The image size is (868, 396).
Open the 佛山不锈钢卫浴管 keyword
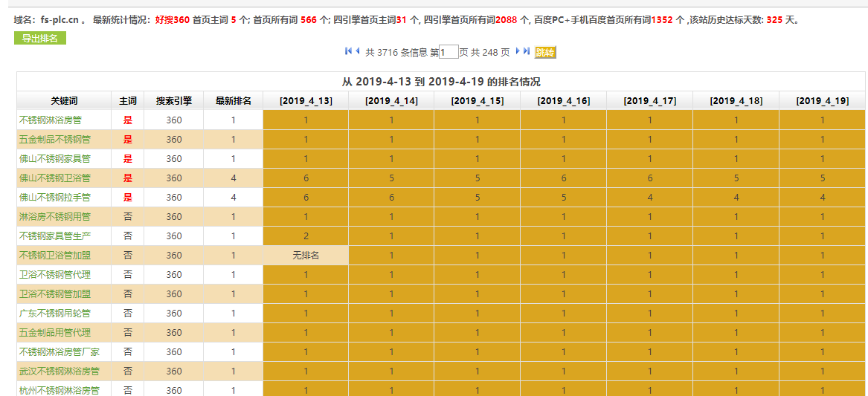(54, 178)
